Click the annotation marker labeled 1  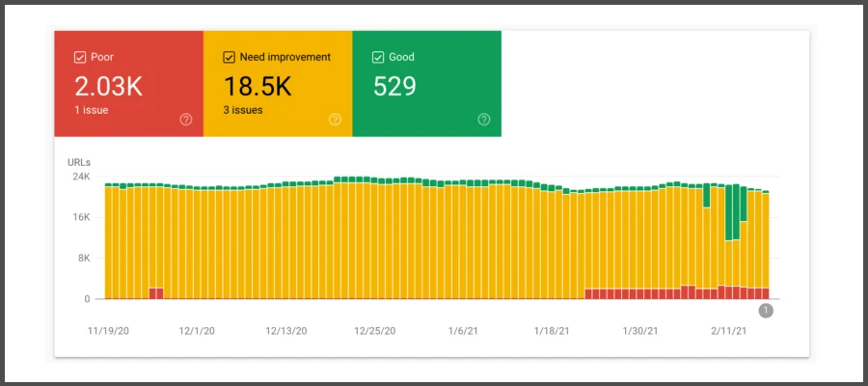point(766,310)
